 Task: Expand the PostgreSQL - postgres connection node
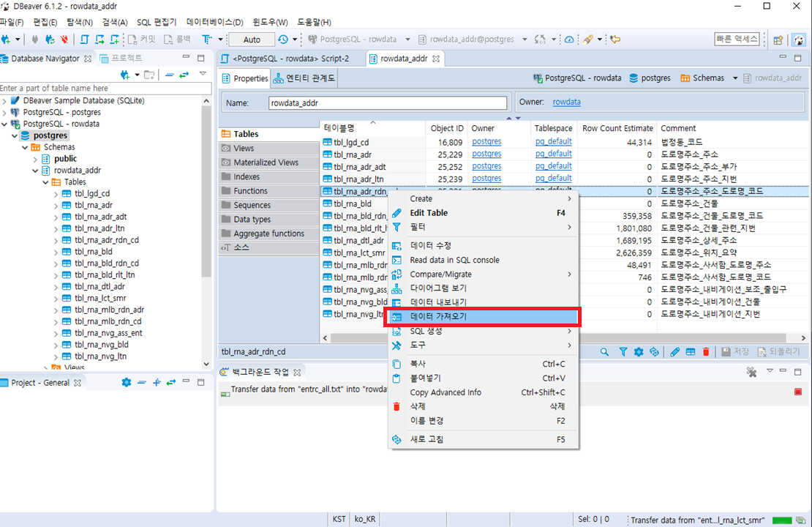[x=4, y=113]
